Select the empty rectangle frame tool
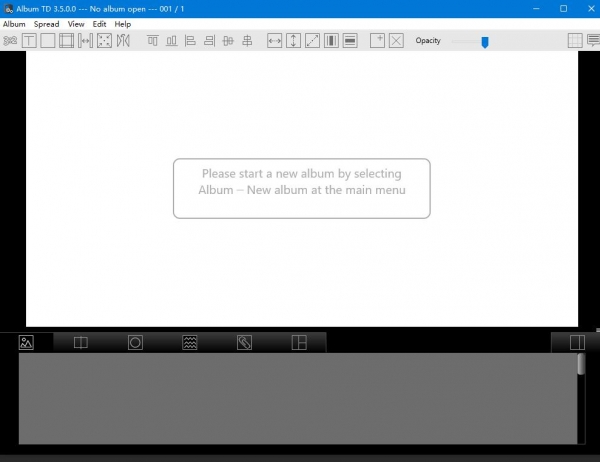 [48, 41]
